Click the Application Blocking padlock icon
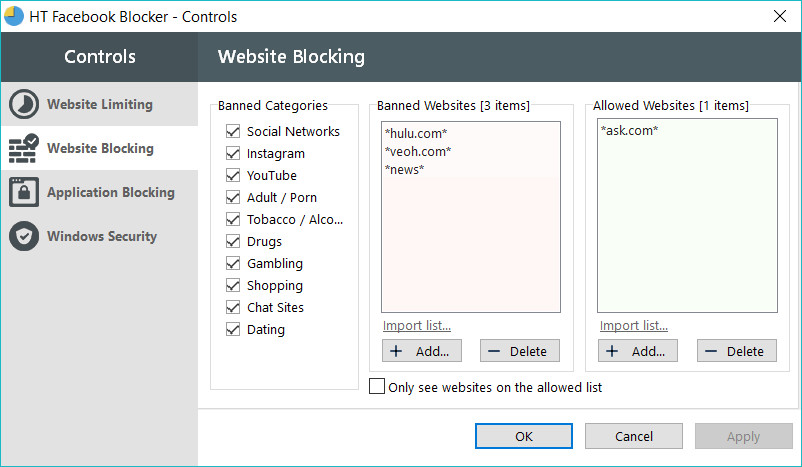This screenshot has width=802, height=467. coord(24,192)
